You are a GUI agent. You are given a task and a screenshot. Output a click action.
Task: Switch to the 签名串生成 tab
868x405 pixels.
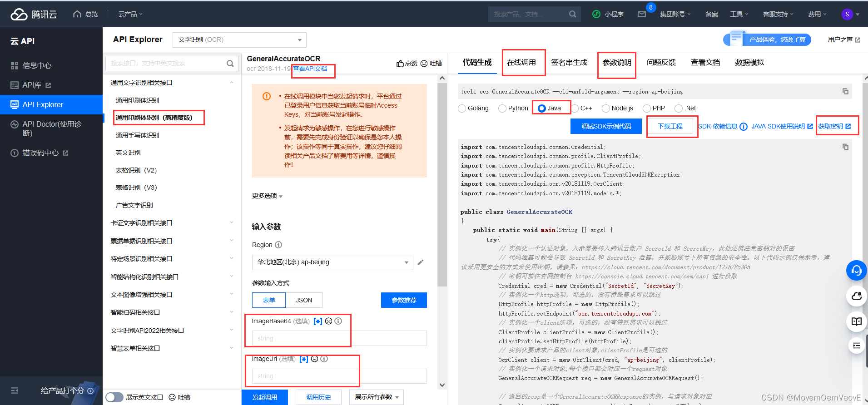point(569,63)
